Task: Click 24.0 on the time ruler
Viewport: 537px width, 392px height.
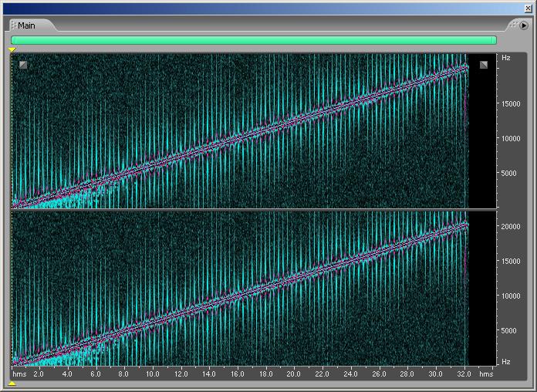Action: [350, 373]
